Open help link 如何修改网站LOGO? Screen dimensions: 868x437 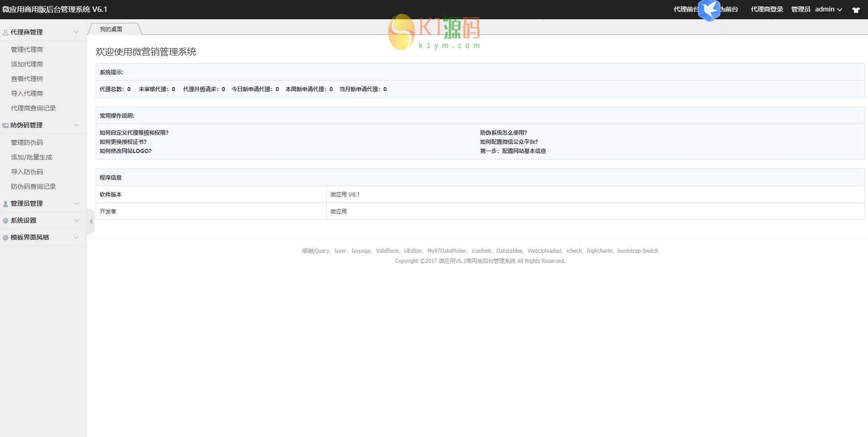click(x=125, y=151)
